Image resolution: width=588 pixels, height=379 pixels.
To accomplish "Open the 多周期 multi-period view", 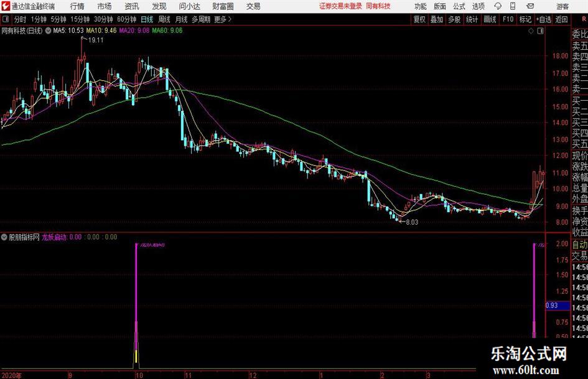I will point(200,19).
